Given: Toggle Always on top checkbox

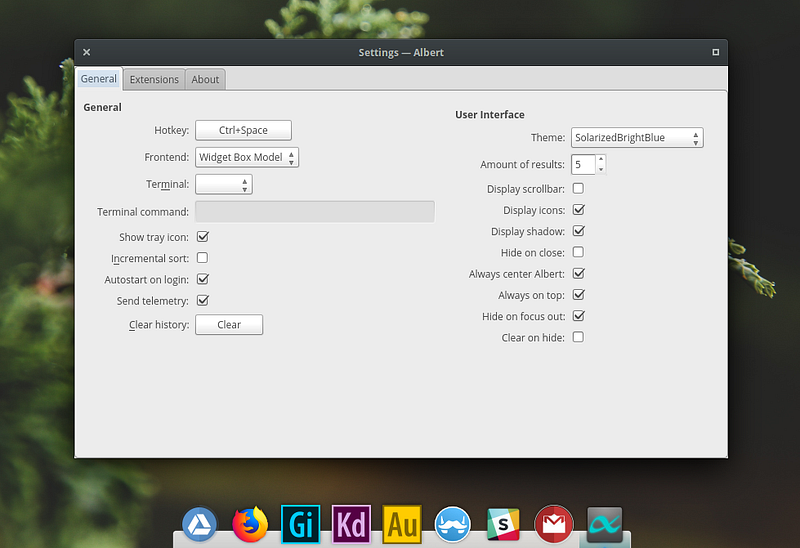Looking at the screenshot, I should click(x=579, y=295).
